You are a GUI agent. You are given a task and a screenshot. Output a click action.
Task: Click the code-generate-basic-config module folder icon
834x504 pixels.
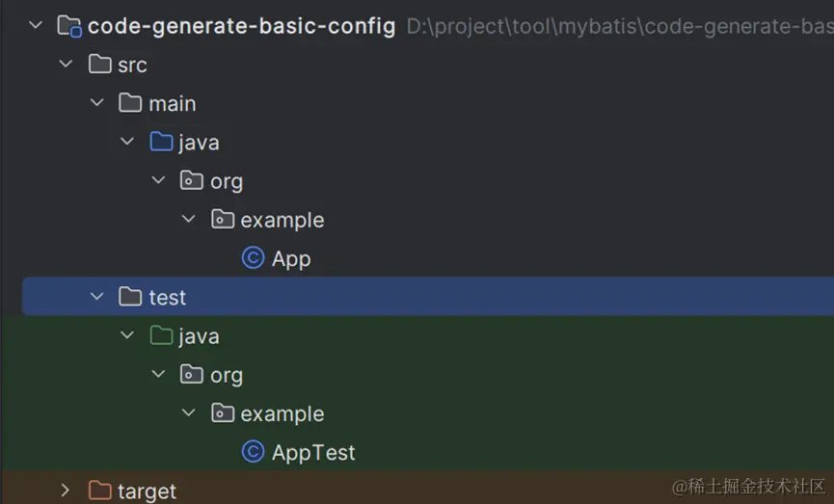(x=69, y=26)
